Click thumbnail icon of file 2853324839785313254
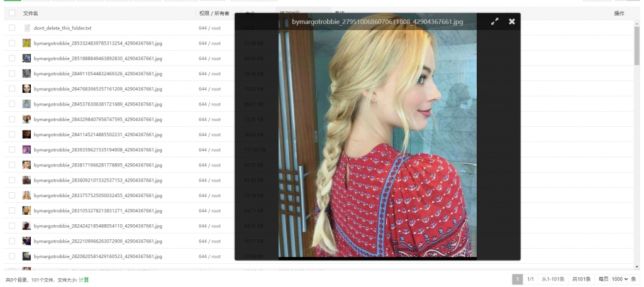The height and width of the screenshot is (287, 644). 26,43
